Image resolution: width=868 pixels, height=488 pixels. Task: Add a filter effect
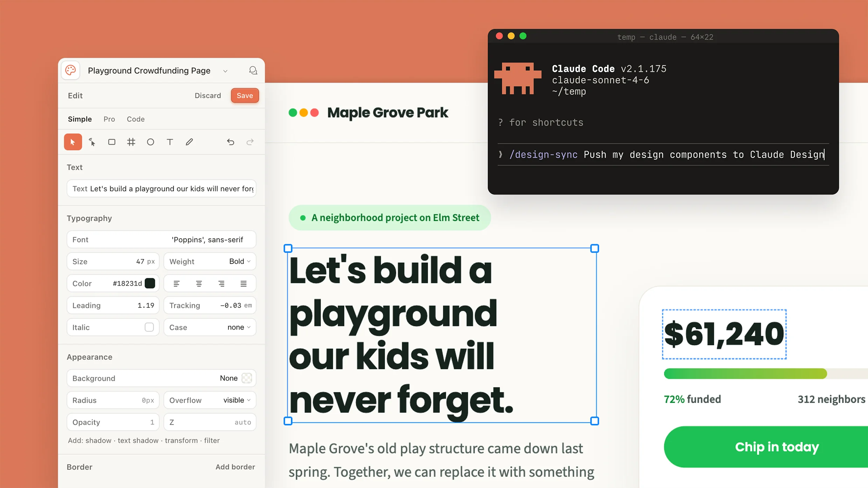[x=212, y=440]
